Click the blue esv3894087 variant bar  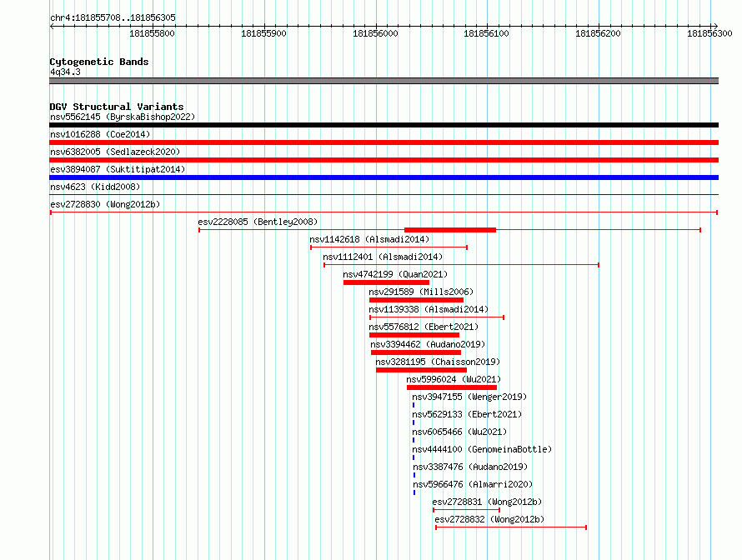tap(384, 177)
